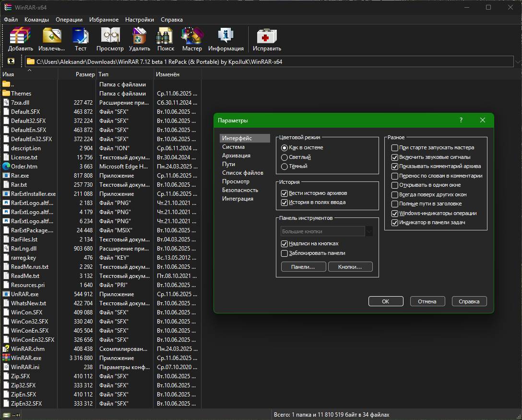
Task: Open the Большие кнопки combo box
Action: click(x=327, y=231)
